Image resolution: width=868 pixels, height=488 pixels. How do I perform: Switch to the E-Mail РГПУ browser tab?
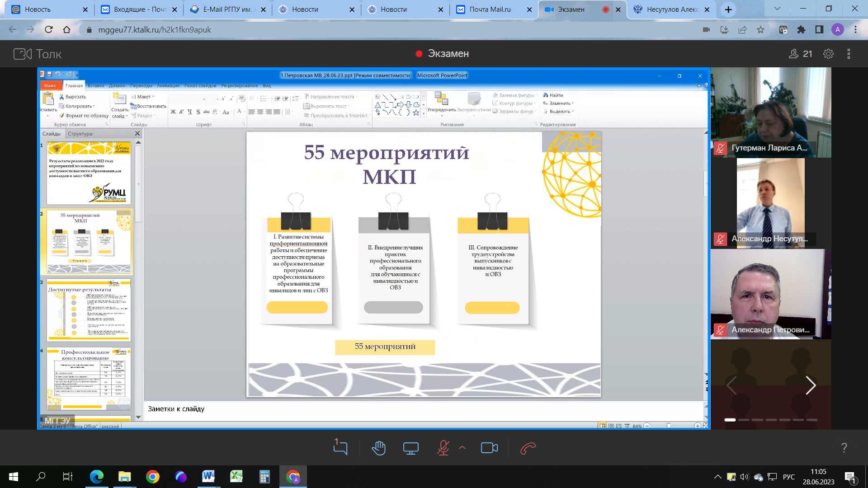point(227,9)
